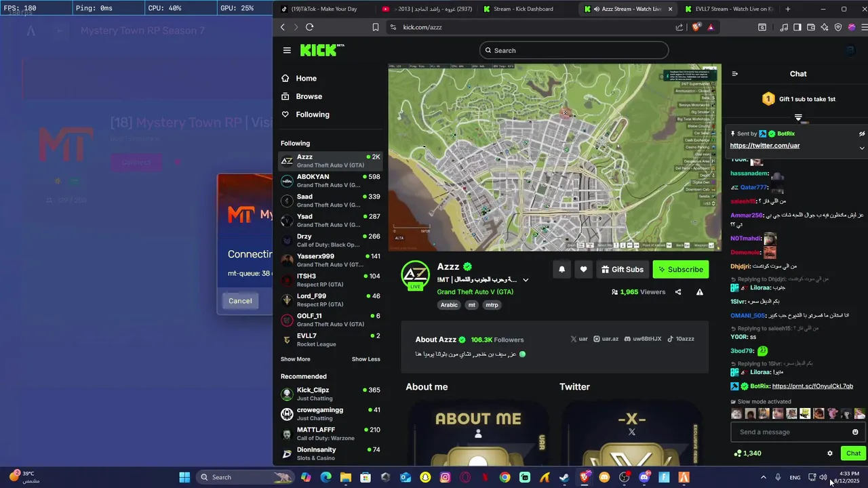Open chat settings gear icon
This screenshot has width=868, height=488.
(829, 453)
